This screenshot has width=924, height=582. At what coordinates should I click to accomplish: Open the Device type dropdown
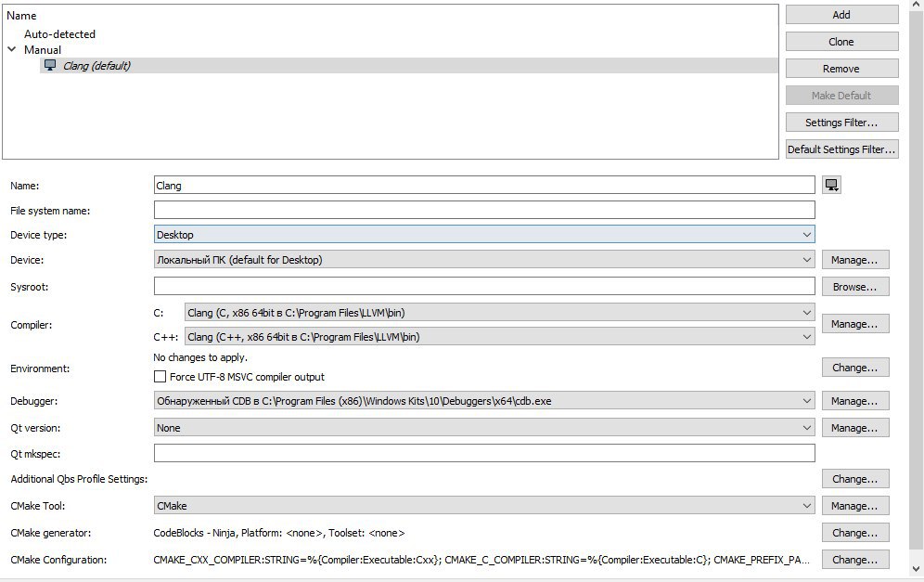click(484, 234)
